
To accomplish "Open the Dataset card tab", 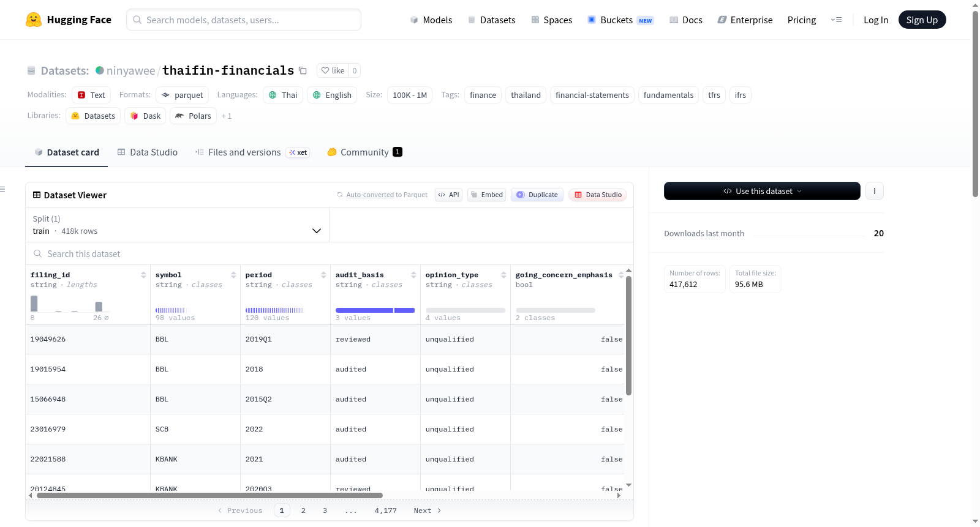I will click(66, 152).
